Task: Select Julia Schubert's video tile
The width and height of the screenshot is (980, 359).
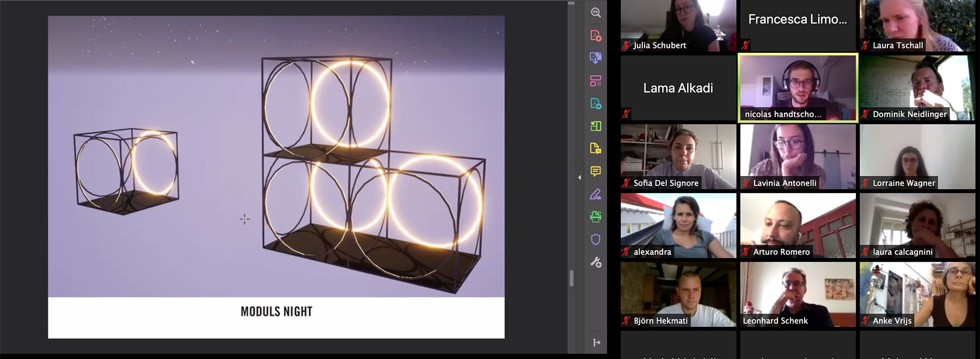Action: pos(678,26)
